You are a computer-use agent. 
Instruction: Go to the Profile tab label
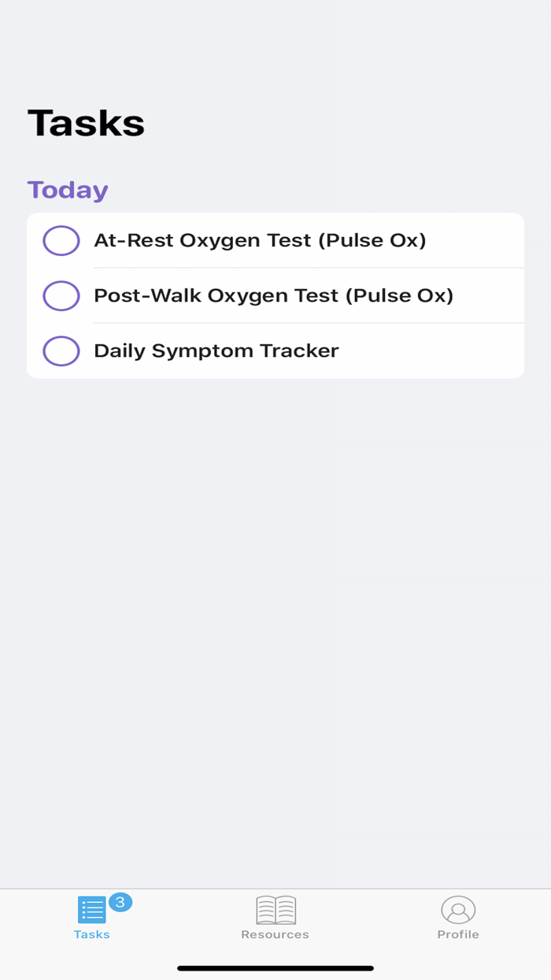point(458,935)
